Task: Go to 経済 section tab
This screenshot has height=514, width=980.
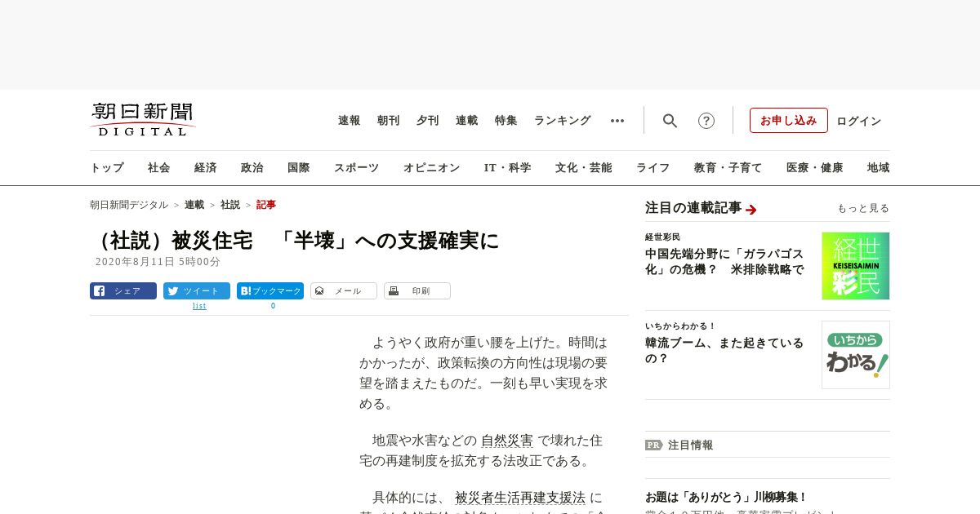Action: tap(206, 168)
